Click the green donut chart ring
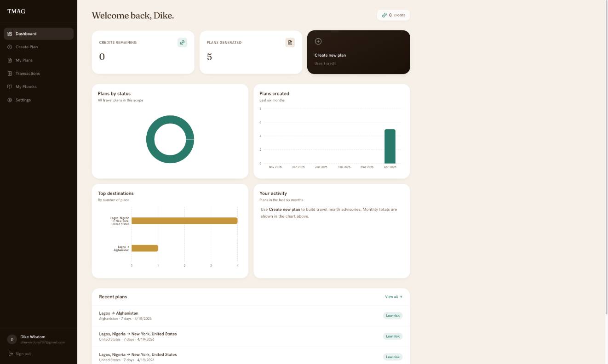608x364 pixels. click(150, 139)
